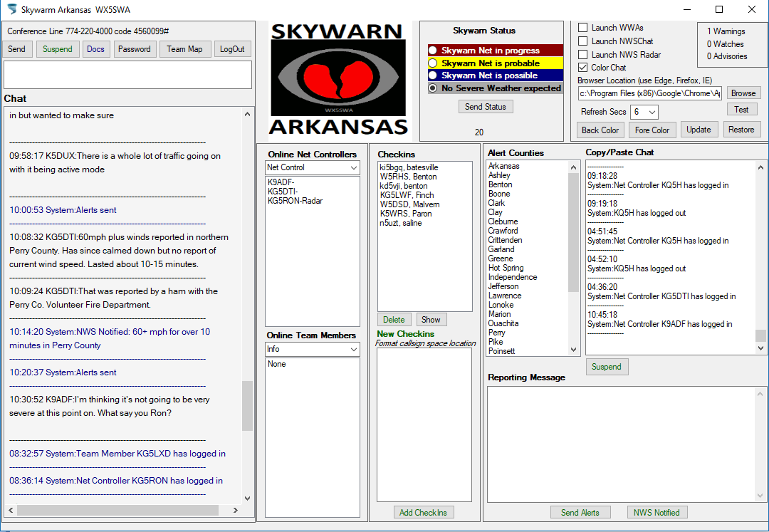Image resolution: width=769 pixels, height=532 pixels.
Task: Select Hot Spring in Alert Counties
Action: (506, 268)
